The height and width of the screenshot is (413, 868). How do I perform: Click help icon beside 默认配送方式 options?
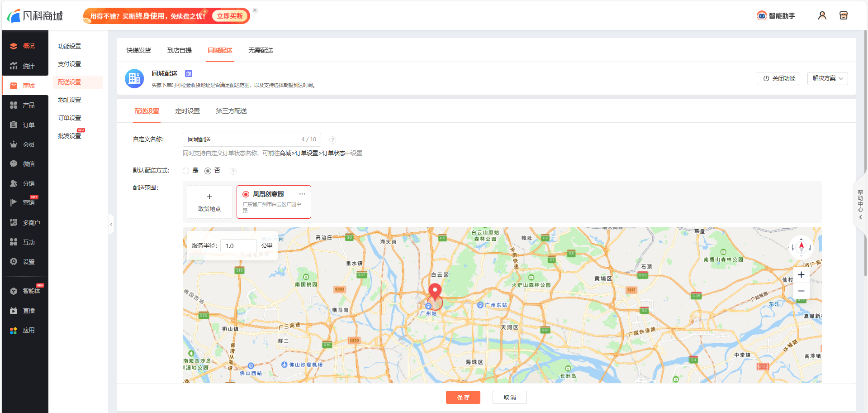(233, 171)
